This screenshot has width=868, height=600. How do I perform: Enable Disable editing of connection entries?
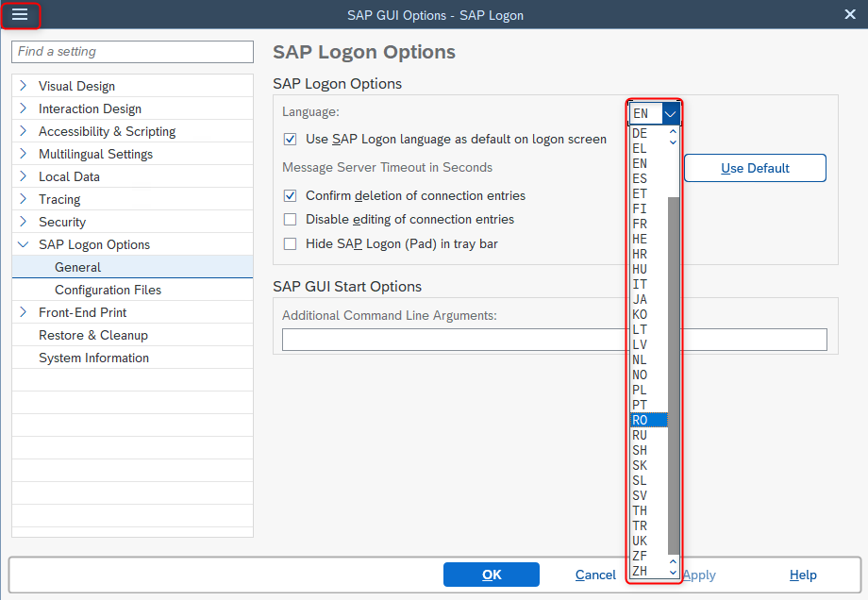[x=291, y=219]
